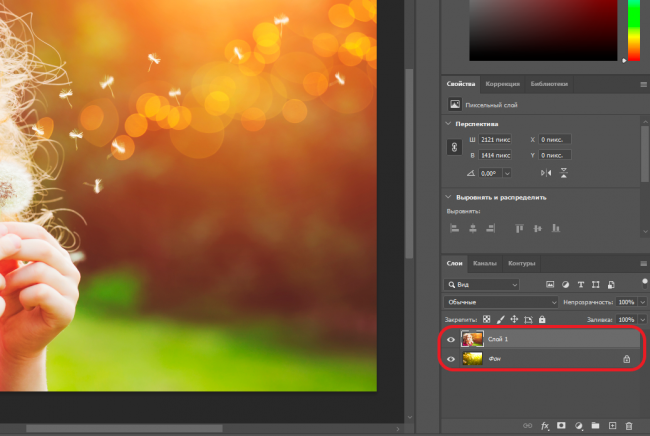Filter layers by pixel layers

tap(550, 284)
